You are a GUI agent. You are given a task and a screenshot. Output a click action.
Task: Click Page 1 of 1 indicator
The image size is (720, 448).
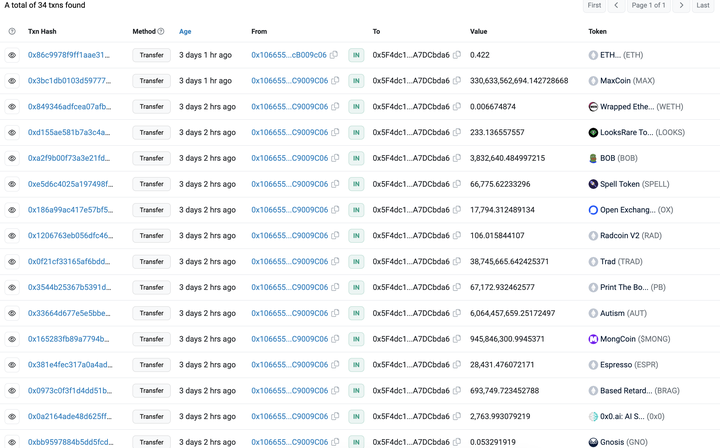648,6
